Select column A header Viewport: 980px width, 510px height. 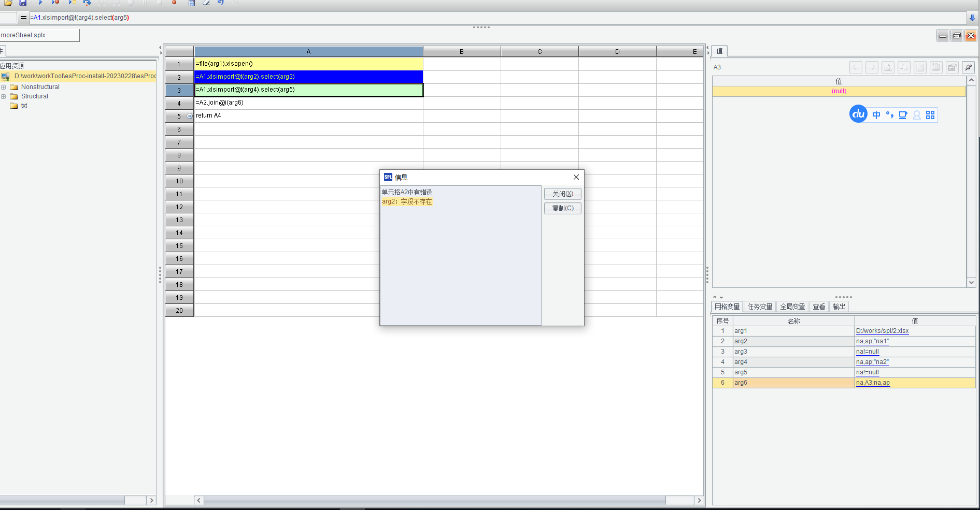click(308, 51)
